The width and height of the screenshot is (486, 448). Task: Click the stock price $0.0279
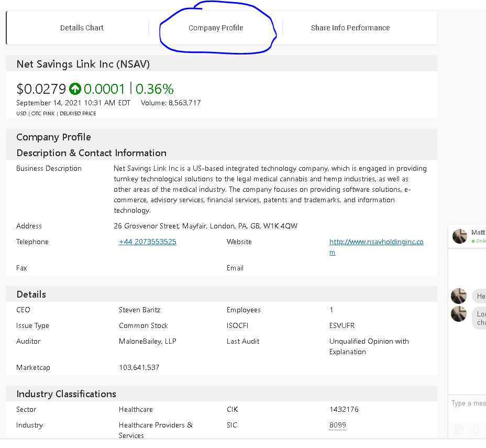pos(41,89)
